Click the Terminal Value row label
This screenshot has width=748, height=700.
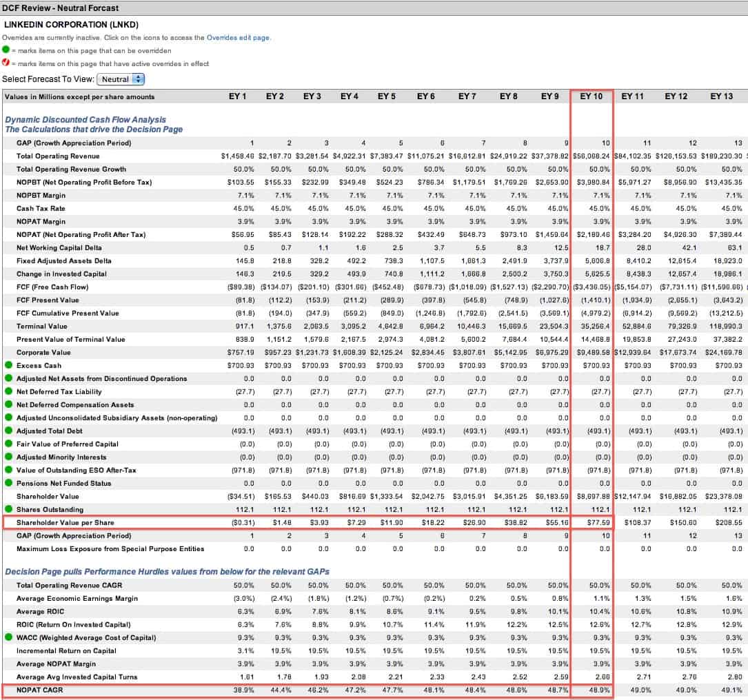tap(42, 326)
